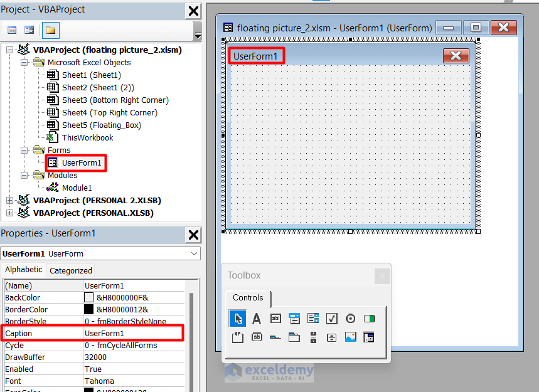The height and width of the screenshot is (392, 539).
Task: Close the Project - VBAProject panel
Action: [193, 11]
